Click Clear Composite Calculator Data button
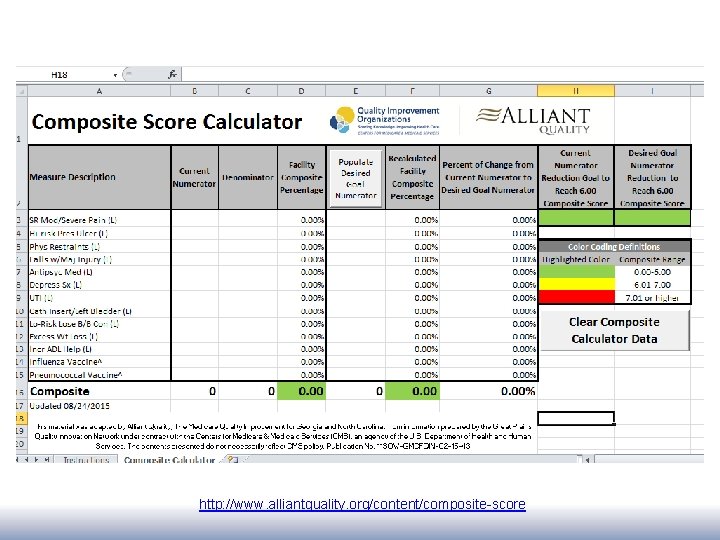Screen dimensions: 720x540 [x=614, y=331]
